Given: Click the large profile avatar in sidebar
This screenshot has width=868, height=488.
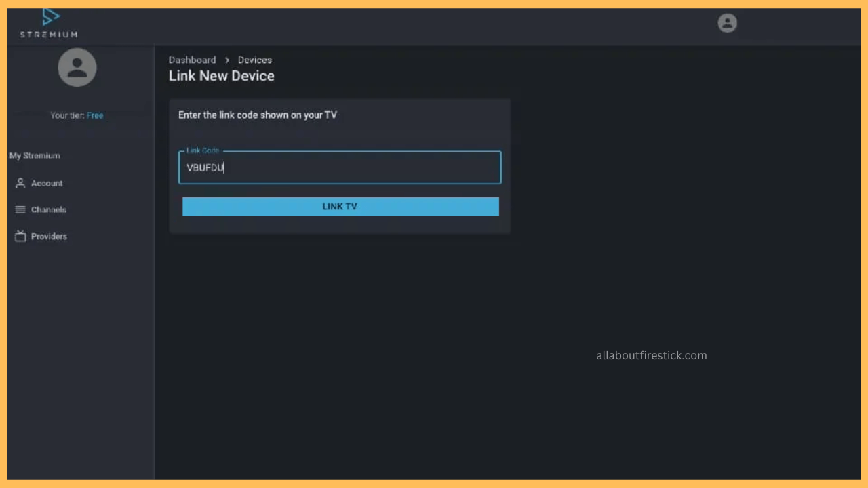Looking at the screenshot, I should 77,68.
